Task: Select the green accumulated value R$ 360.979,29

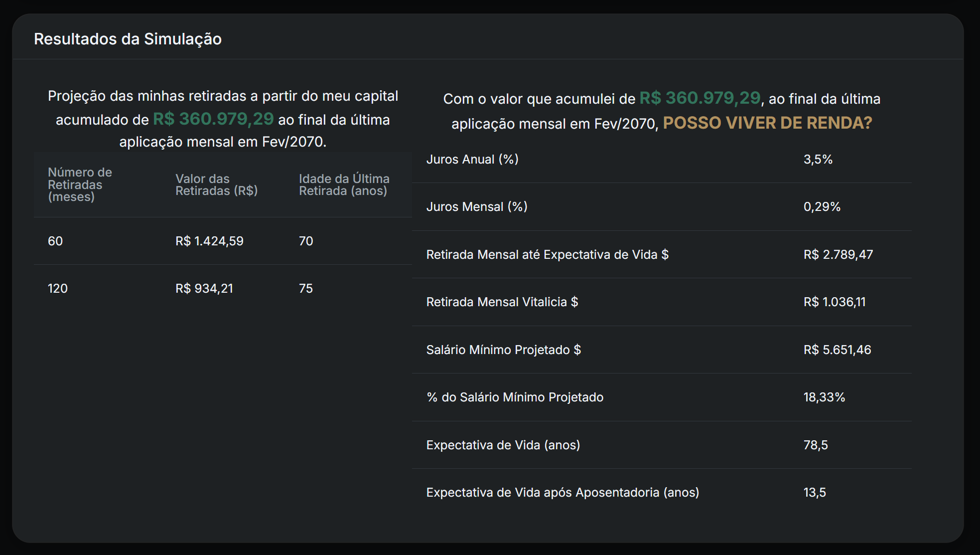Action: [x=213, y=119]
